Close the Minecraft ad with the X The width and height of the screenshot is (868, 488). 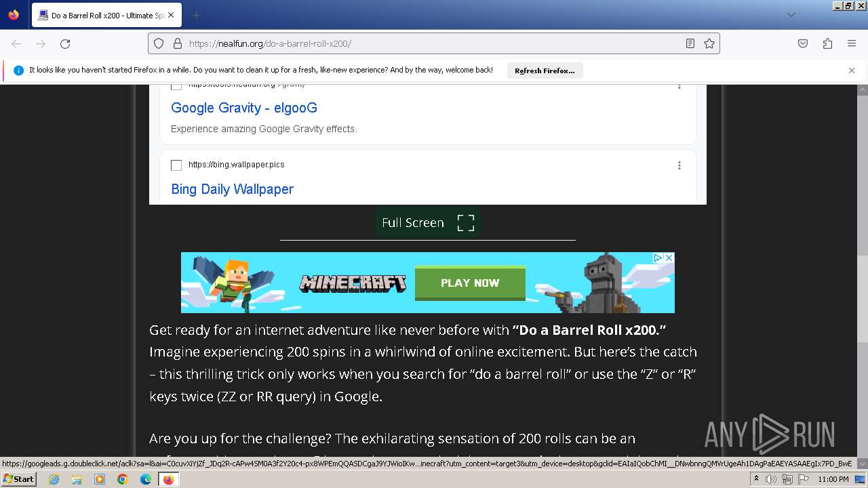[x=669, y=258]
